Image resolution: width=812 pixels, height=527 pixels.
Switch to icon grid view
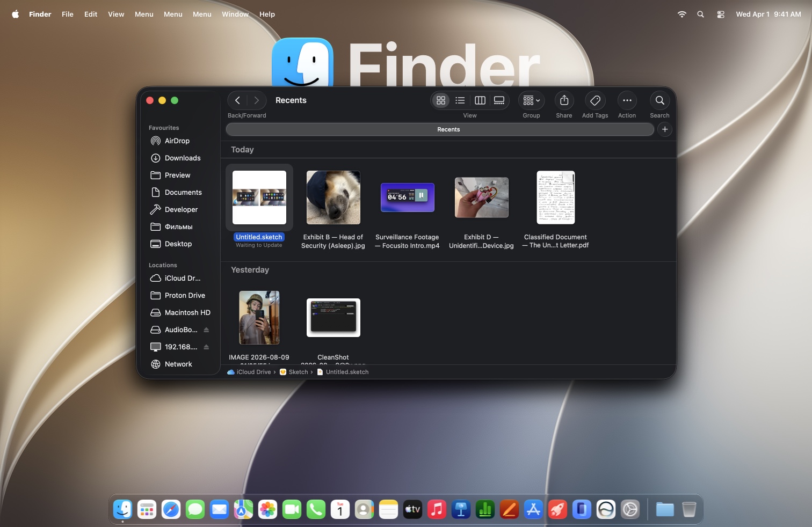(x=441, y=100)
